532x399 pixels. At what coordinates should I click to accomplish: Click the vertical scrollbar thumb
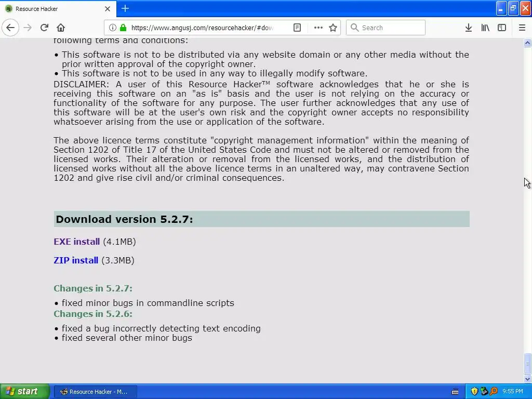pyautogui.click(x=528, y=363)
